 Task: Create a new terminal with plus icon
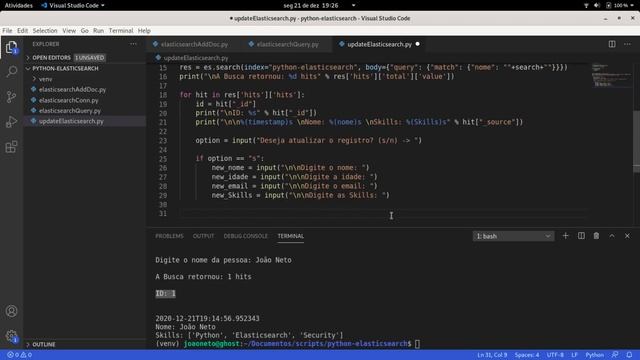point(565,236)
